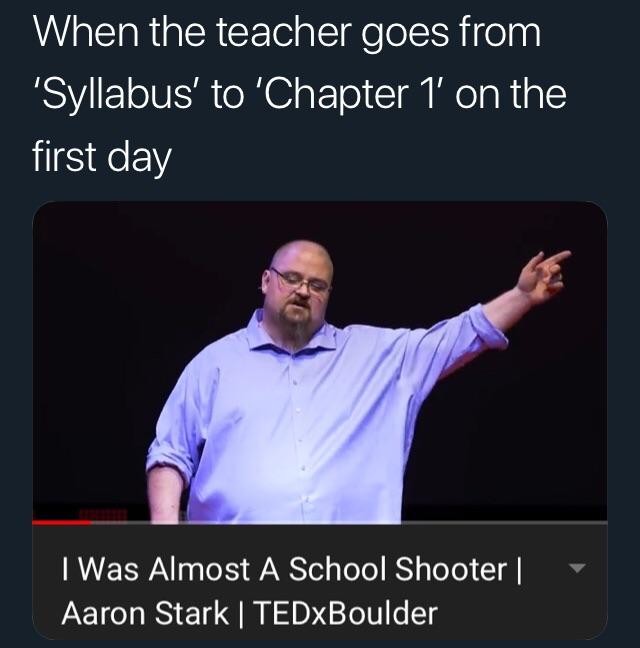Click the speaker's pointing hand in the video
The image size is (640, 648).
[542, 275]
